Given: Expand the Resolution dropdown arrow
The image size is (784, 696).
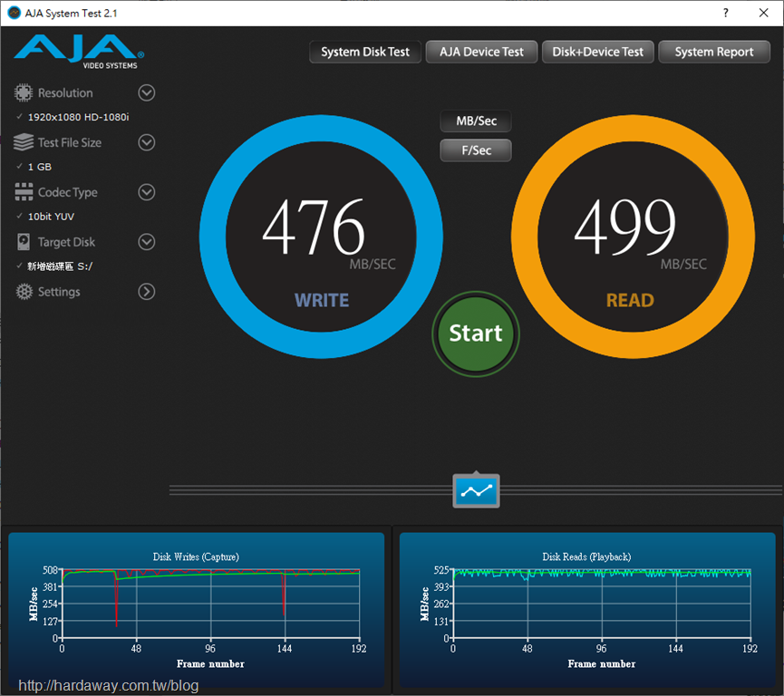Looking at the screenshot, I should click(x=147, y=93).
